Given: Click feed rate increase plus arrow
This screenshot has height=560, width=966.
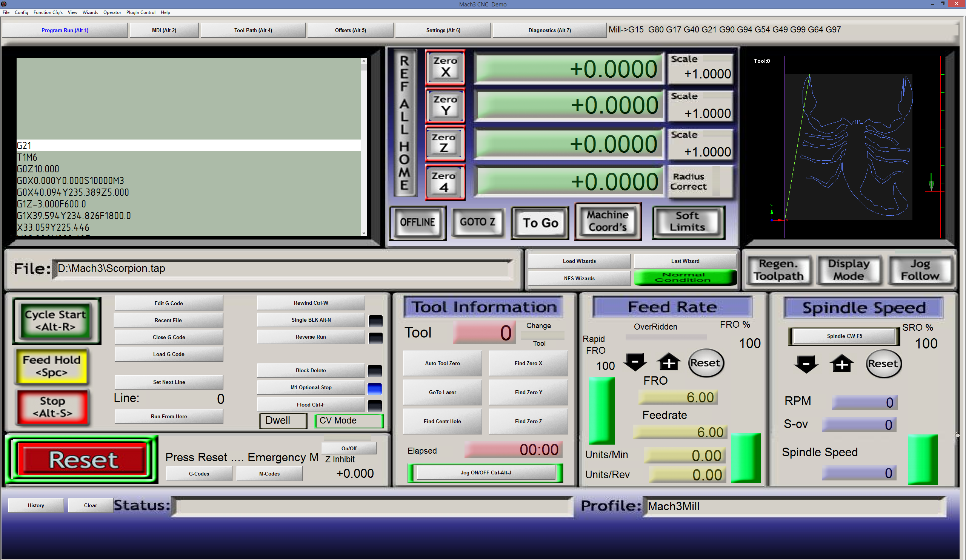Looking at the screenshot, I should tap(669, 362).
